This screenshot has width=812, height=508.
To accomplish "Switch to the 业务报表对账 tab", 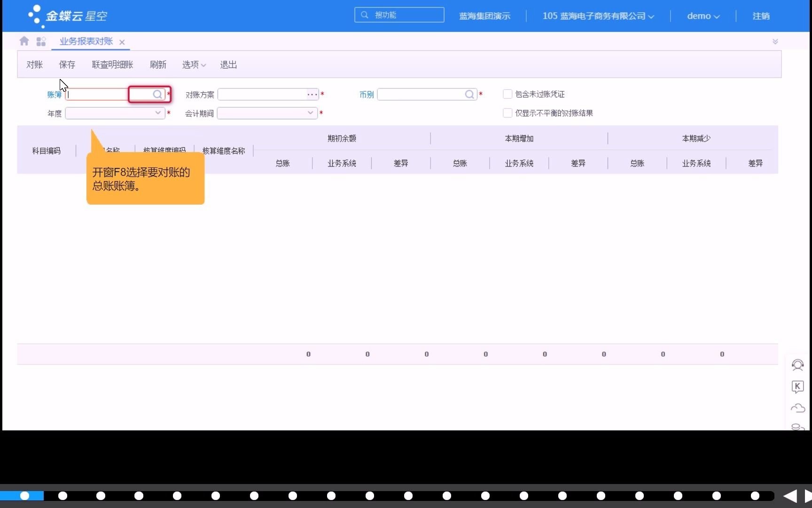I will click(x=86, y=41).
